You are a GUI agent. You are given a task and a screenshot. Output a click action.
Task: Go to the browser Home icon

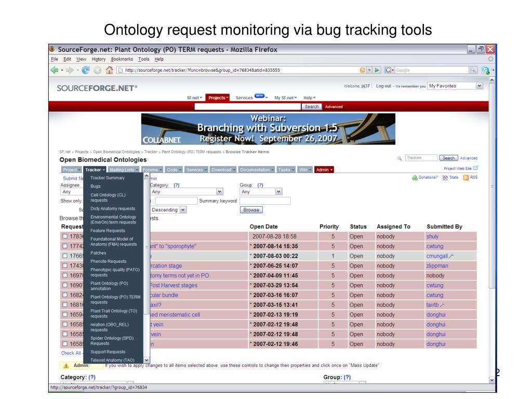click(109, 70)
